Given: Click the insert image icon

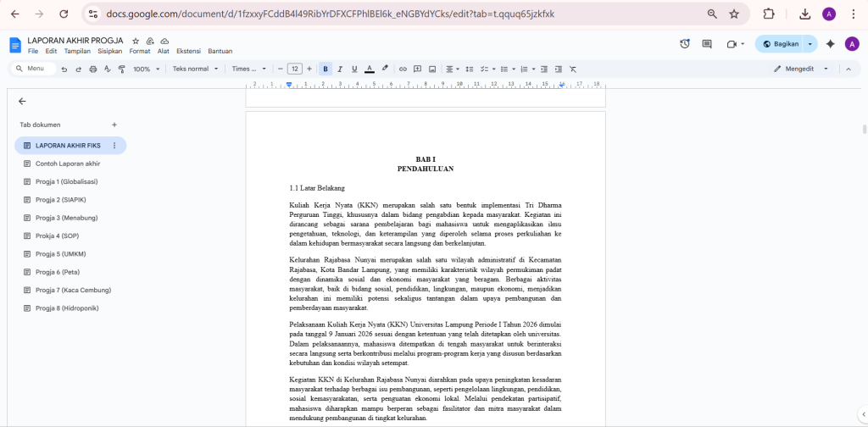Looking at the screenshot, I should tap(431, 69).
